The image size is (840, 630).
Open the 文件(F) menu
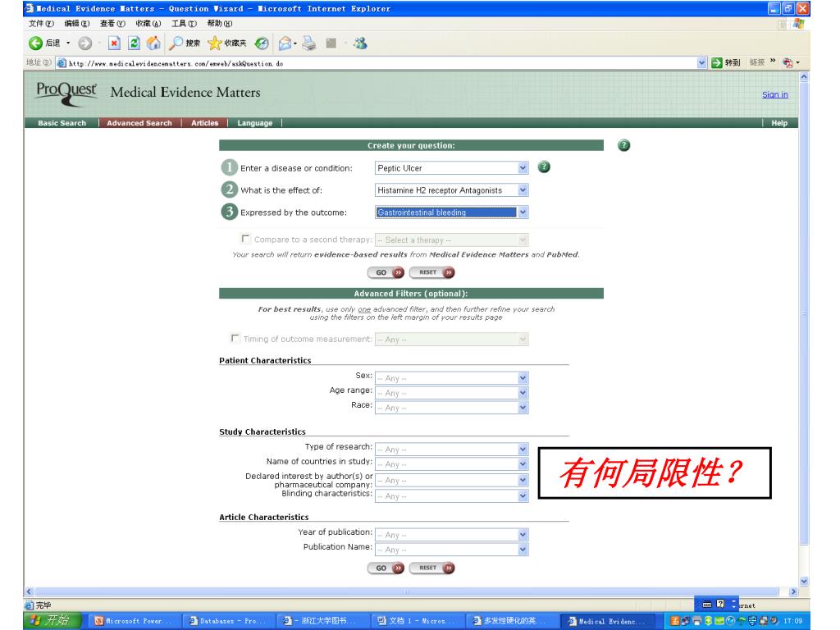click(x=41, y=24)
